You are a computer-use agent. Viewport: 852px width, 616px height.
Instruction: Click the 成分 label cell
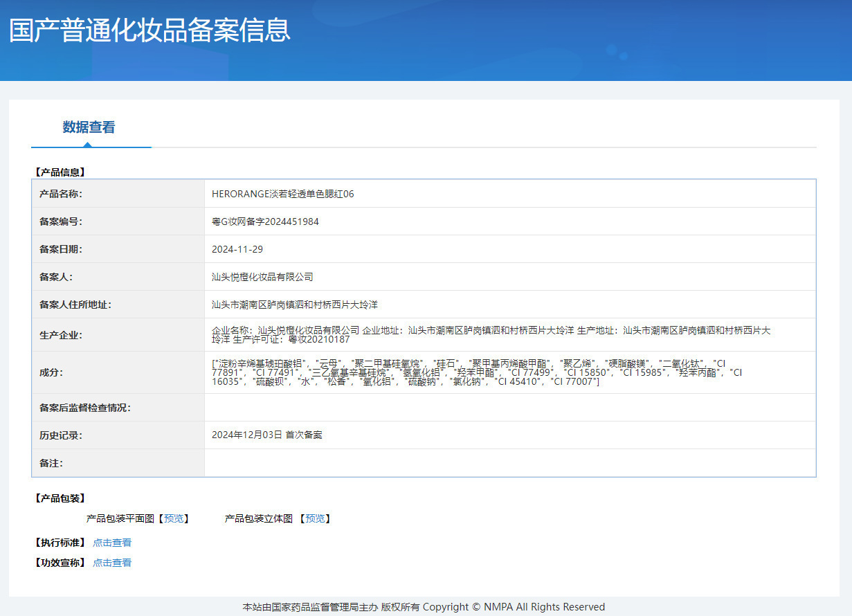(x=118, y=372)
